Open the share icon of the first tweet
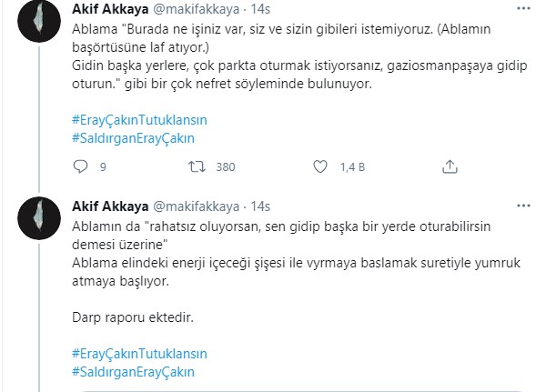Viewport: 546px width, 392px height. [x=447, y=167]
